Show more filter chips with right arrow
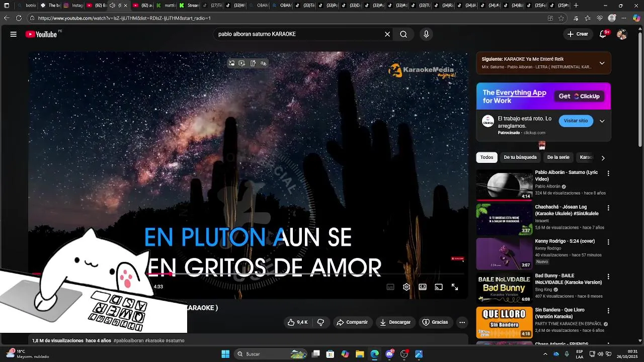The image size is (644, 362). [603, 158]
